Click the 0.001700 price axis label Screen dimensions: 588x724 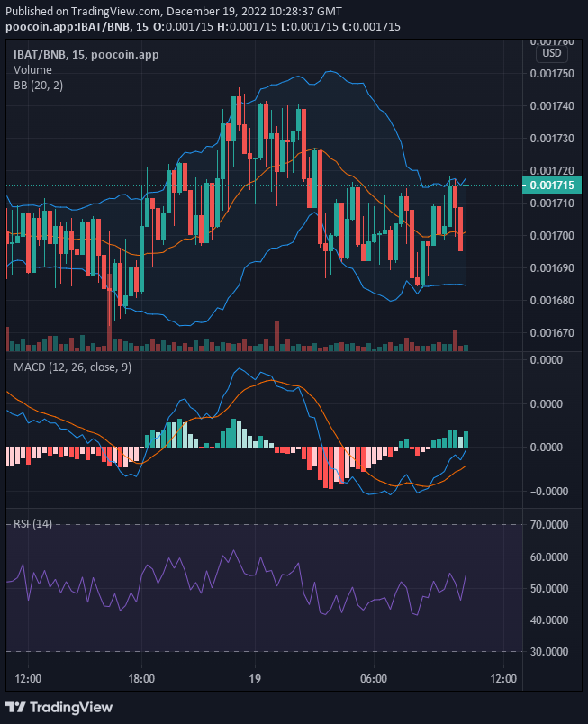click(552, 236)
